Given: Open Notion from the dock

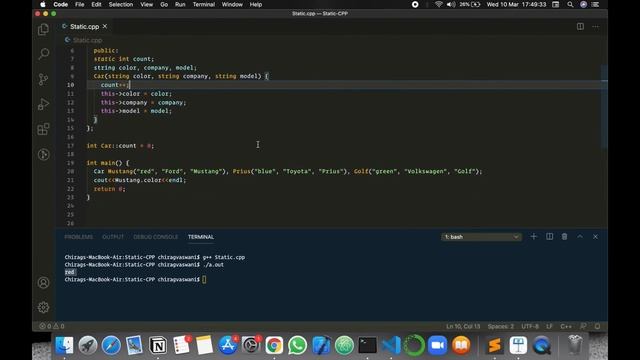Looking at the screenshot, I should [158, 345].
